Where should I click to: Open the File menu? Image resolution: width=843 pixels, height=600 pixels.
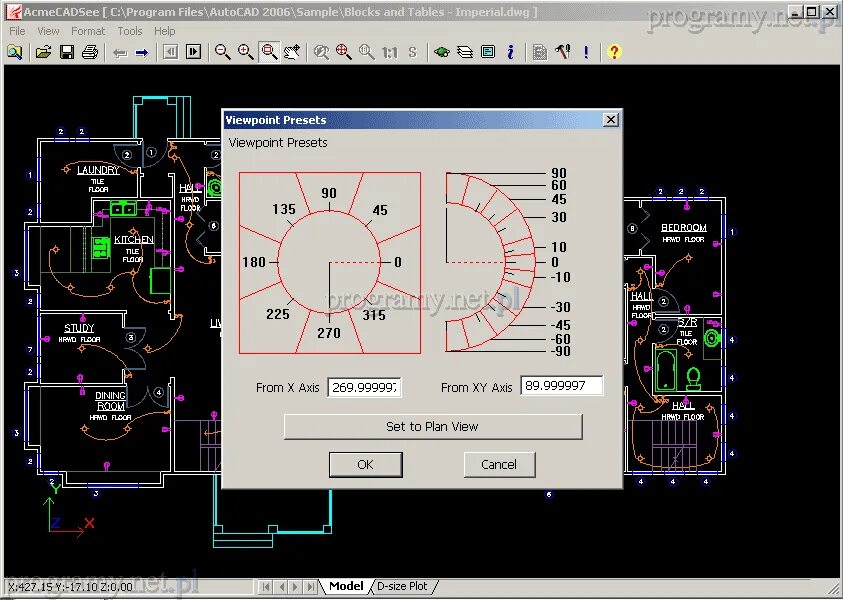(17, 31)
